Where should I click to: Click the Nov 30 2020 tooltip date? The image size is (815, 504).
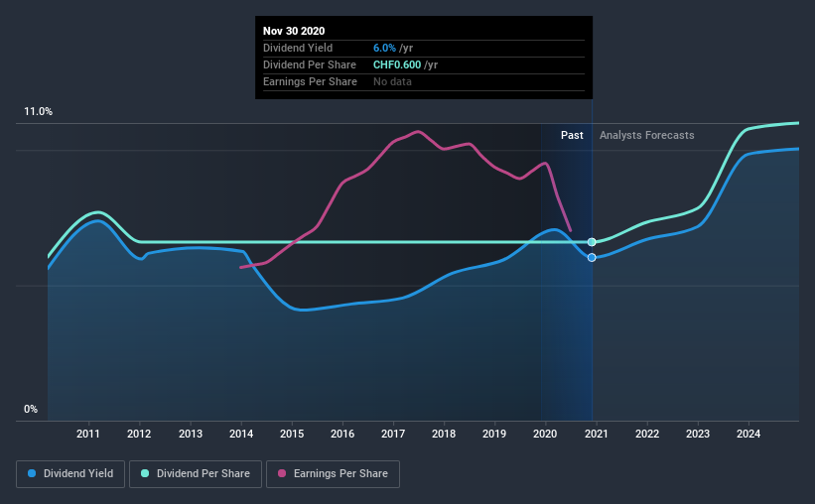294,31
